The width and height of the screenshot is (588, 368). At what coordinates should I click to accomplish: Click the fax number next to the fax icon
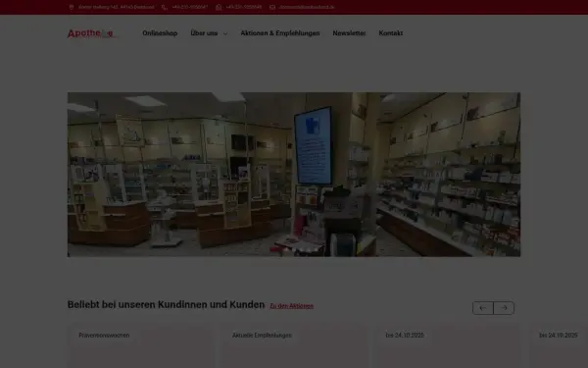pos(244,7)
